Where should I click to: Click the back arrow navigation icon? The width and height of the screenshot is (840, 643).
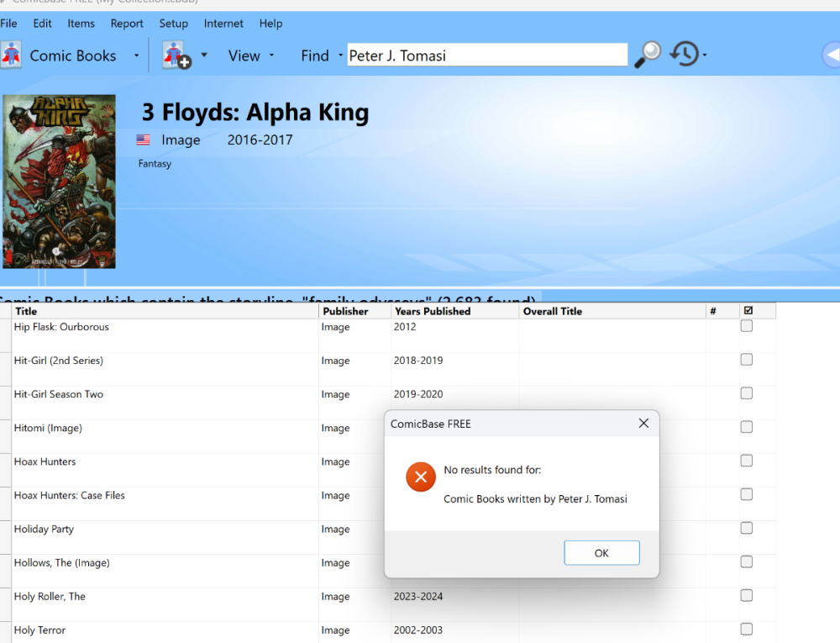pyautogui.click(x=831, y=55)
